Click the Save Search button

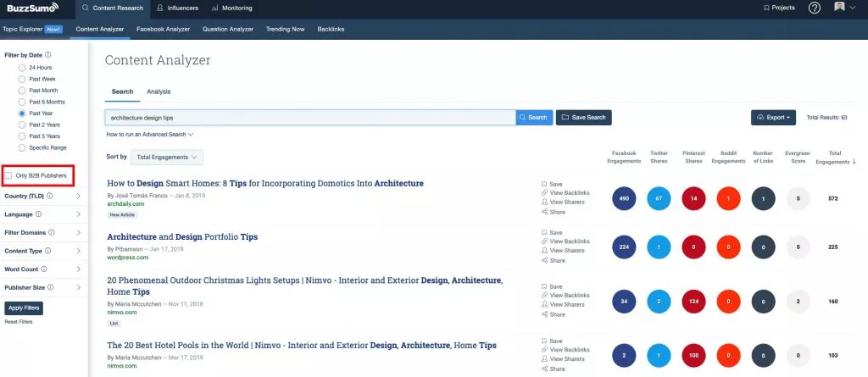[583, 118]
